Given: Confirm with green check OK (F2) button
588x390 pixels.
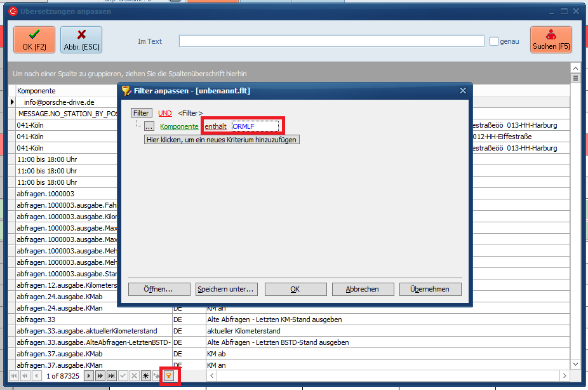Looking at the screenshot, I should (34, 40).
